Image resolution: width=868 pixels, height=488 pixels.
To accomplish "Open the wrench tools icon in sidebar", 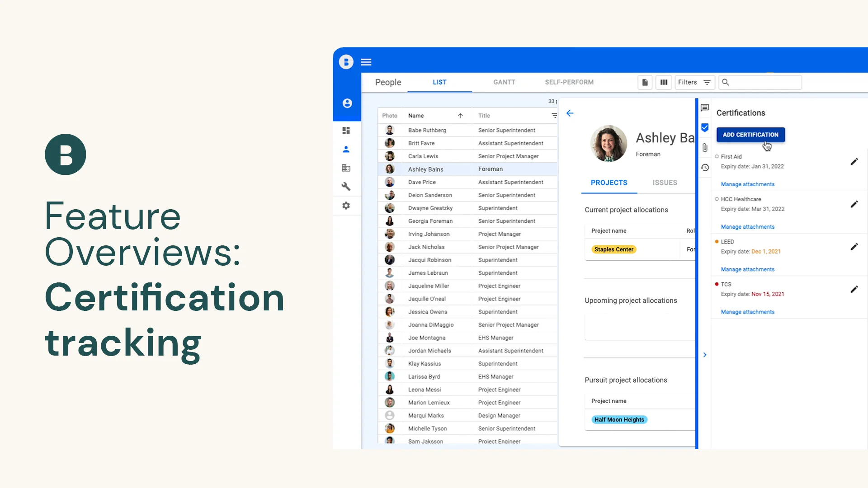I will coord(346,187).
